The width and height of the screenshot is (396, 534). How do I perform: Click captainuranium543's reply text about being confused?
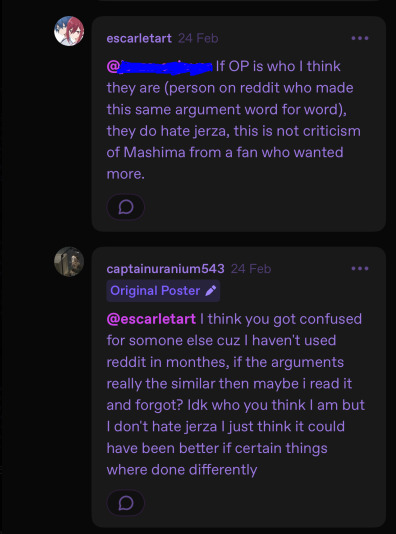point(236,394)
